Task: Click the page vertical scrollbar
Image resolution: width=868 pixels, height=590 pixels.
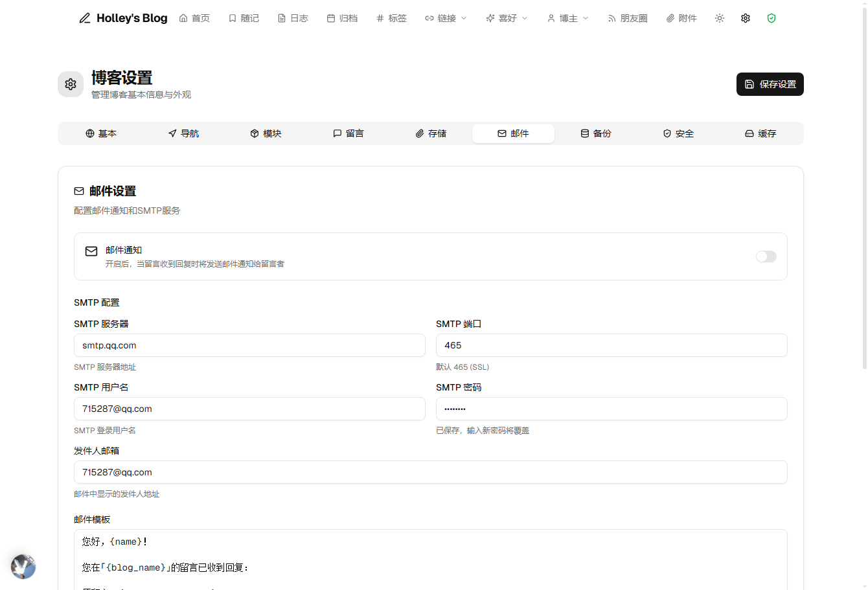Action: point(864,188)
